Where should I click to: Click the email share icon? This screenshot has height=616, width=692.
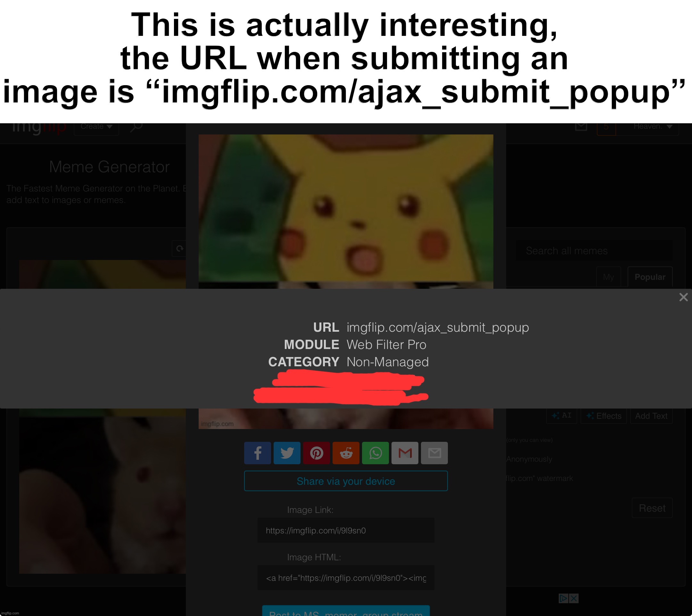coord(435,452)
